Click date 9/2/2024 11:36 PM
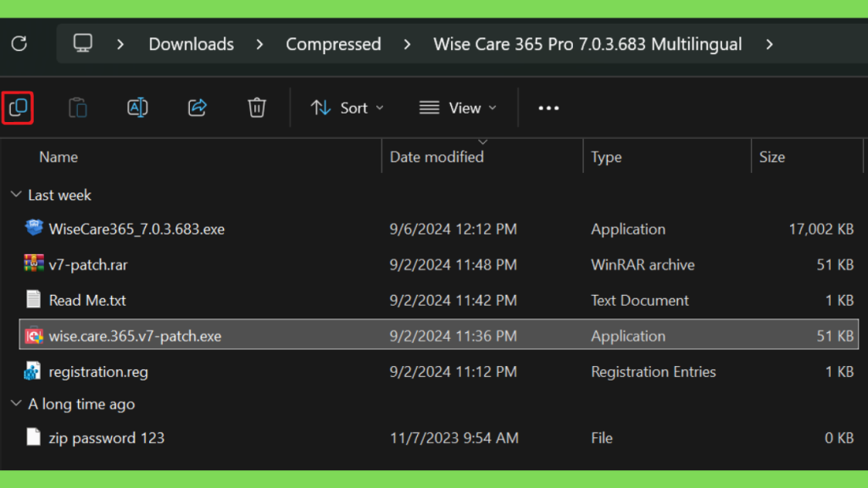 point(453,335)
